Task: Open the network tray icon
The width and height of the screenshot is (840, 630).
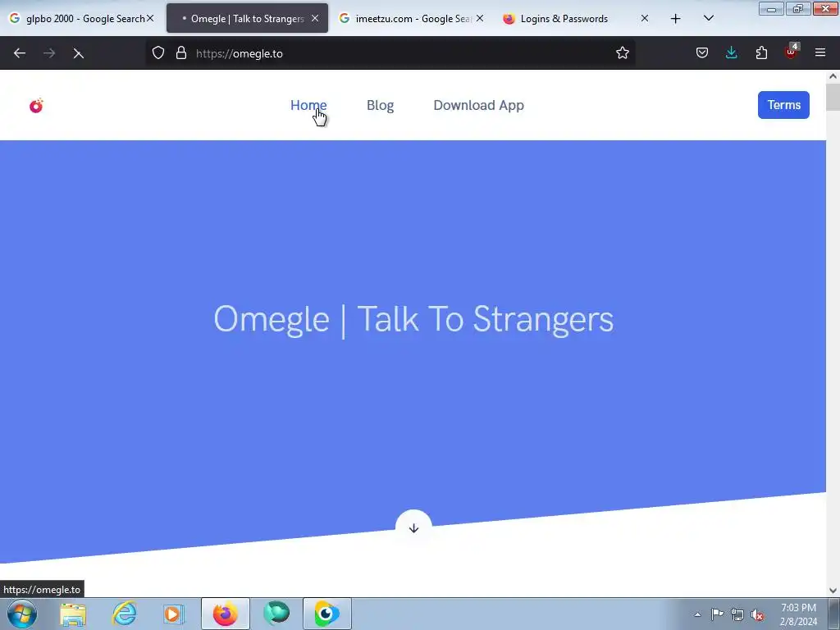Action: (737, 614)
